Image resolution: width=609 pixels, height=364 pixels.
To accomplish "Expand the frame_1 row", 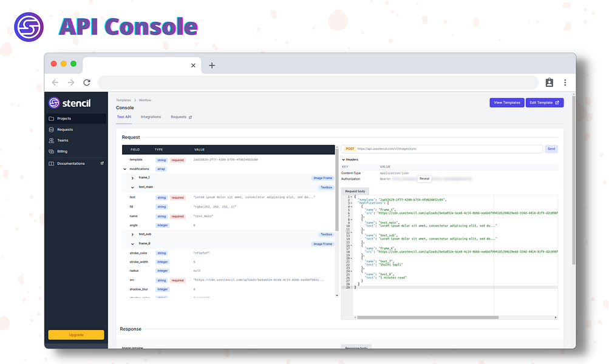I will (132, 178).
